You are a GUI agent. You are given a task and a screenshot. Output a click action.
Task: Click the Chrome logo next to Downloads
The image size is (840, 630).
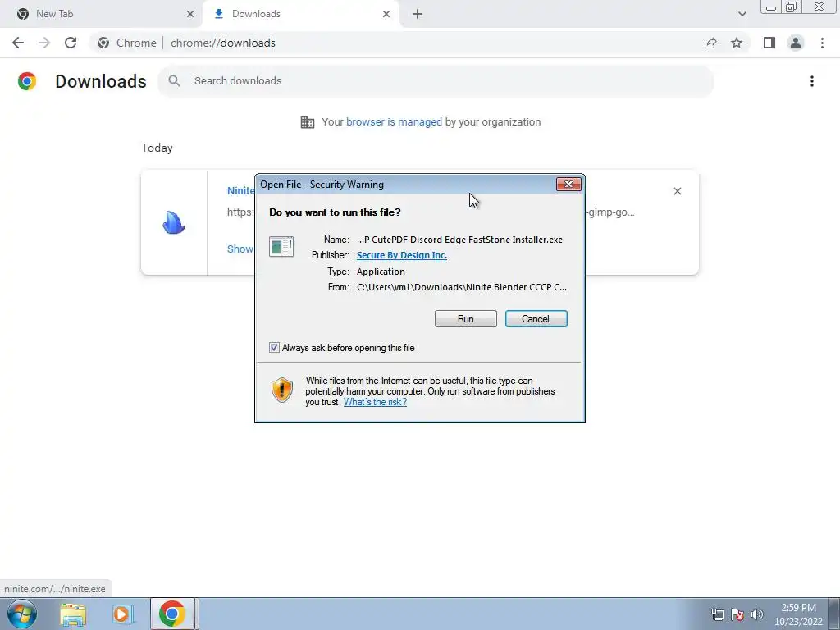27,81
